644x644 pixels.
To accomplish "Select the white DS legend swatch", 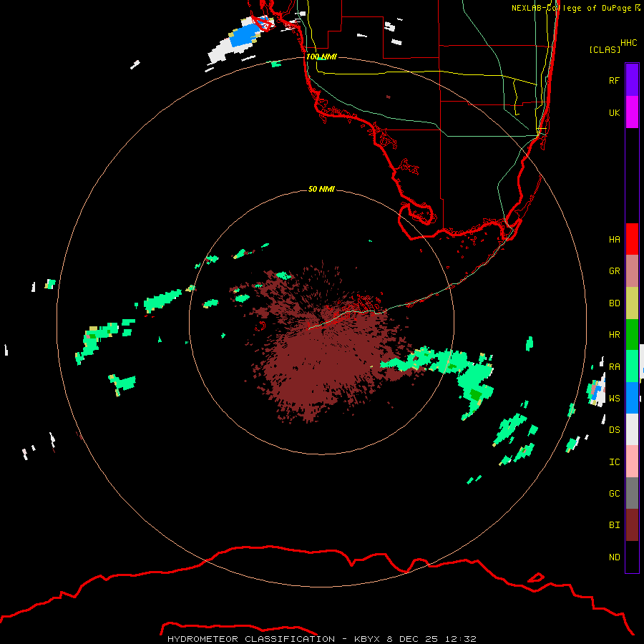I will [632, 429].
